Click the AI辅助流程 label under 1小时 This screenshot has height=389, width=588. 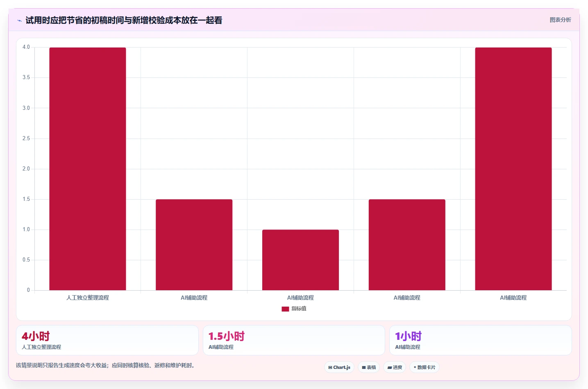click(408, 347)
